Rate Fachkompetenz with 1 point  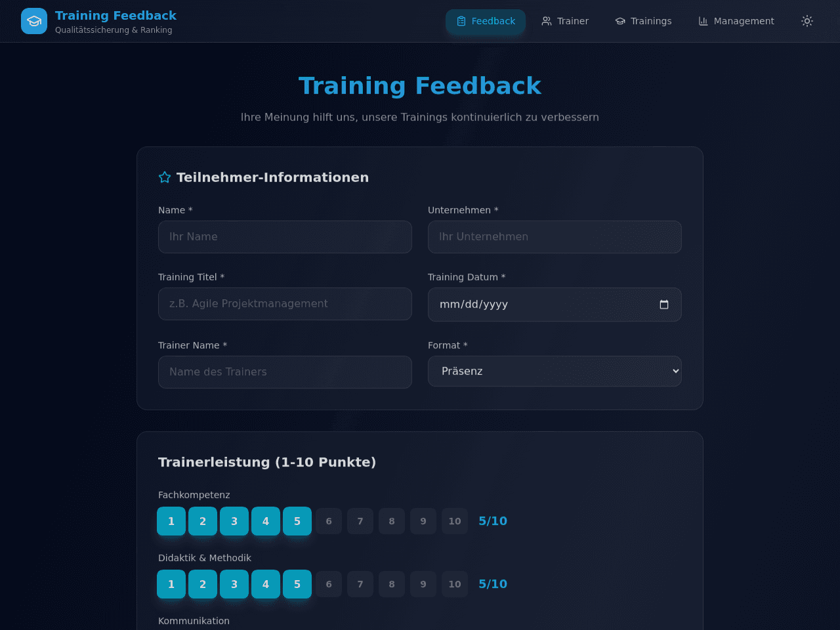[171, 521]
